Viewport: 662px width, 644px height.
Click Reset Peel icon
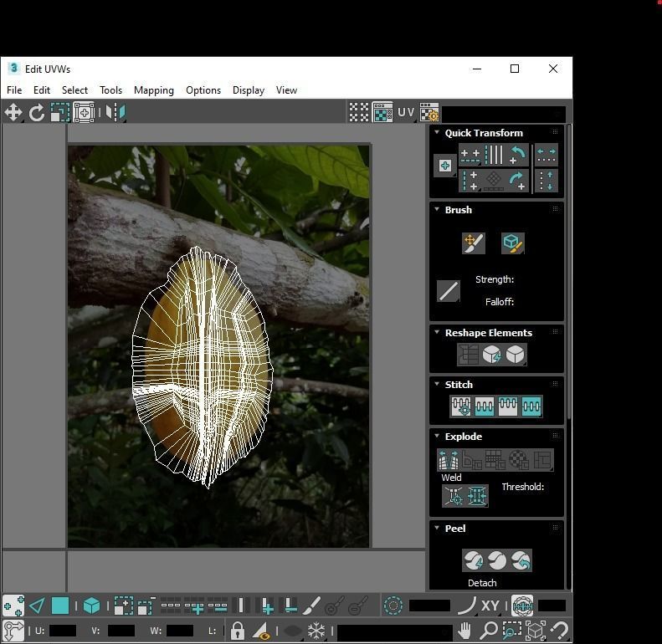tap(521, 561)
